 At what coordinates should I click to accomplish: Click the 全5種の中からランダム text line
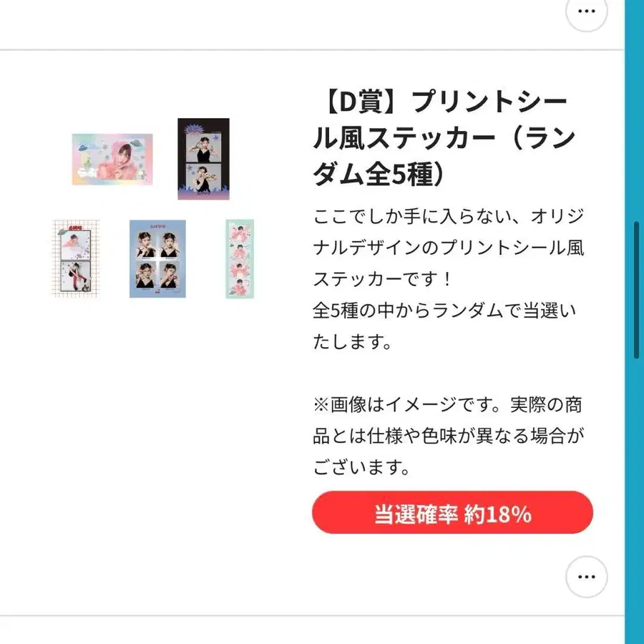(444, 311)
